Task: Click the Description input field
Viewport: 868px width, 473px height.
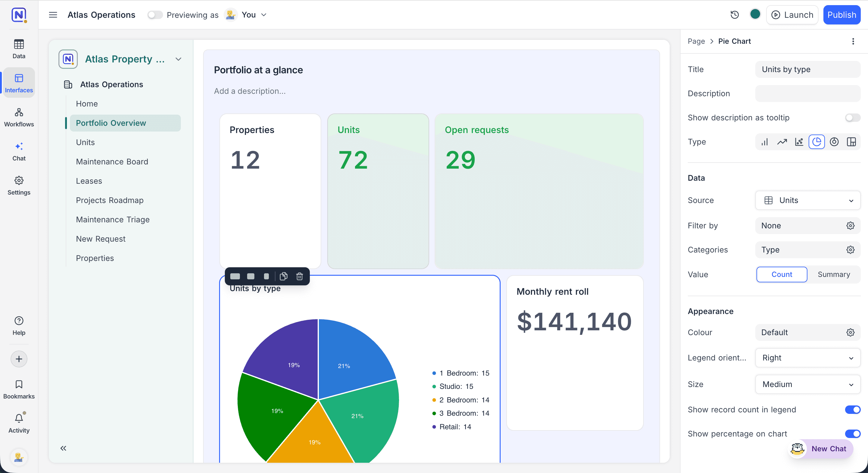Action: pyautogui.click(x=808, y=94)
